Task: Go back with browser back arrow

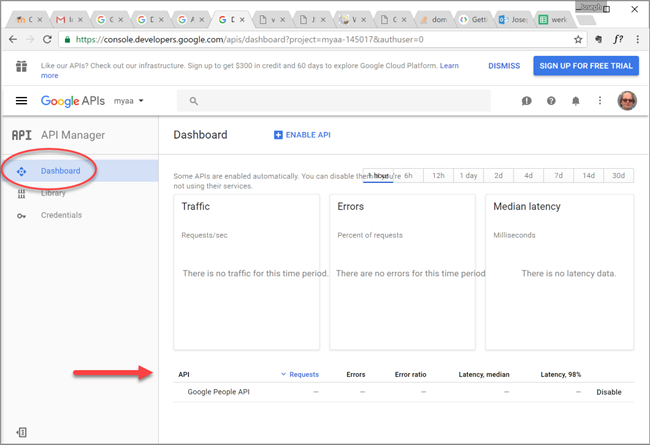Action: point(13,39)
